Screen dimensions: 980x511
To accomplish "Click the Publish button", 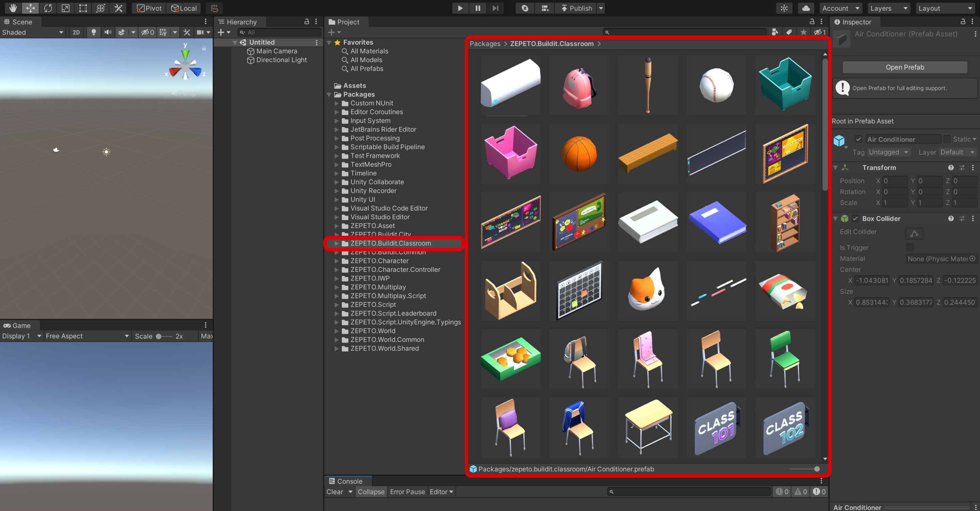I will tap(576, 8).
